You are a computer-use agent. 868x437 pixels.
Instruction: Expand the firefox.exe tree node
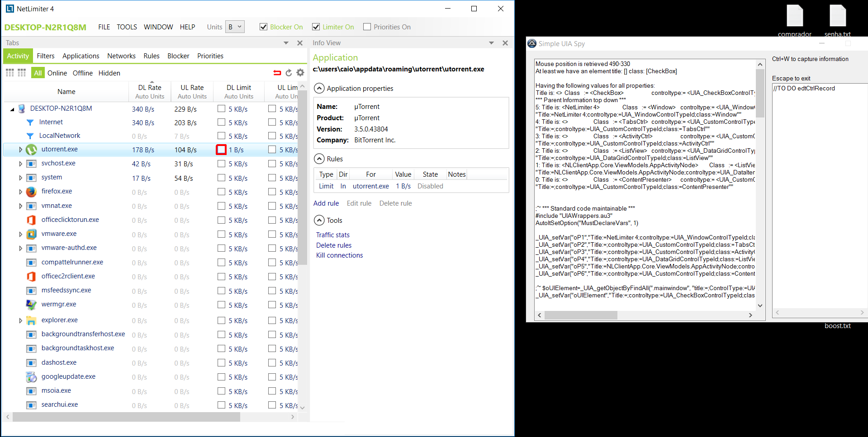[20, 192]
